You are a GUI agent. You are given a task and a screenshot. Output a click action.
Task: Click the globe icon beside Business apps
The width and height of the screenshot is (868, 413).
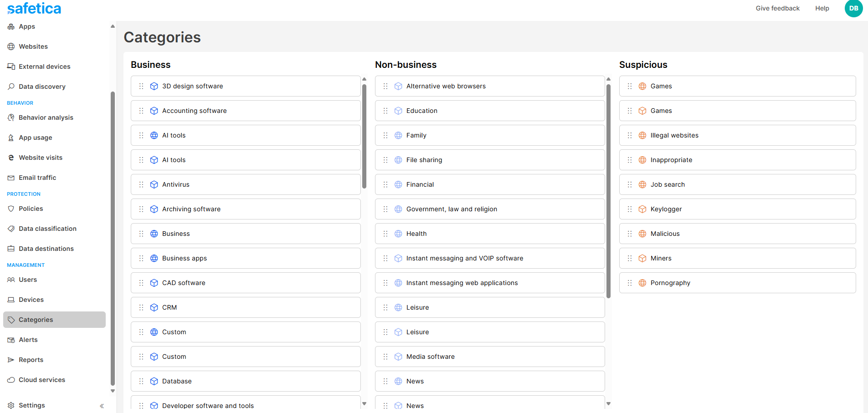(x=154, y=258)
